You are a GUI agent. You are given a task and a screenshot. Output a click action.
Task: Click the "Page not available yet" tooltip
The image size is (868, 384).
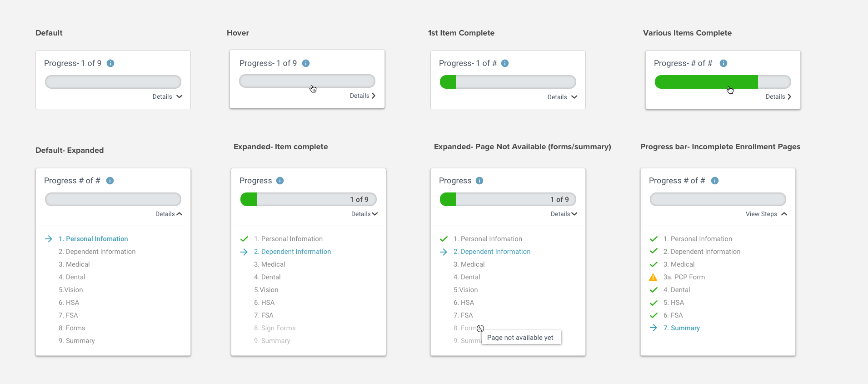520,337
